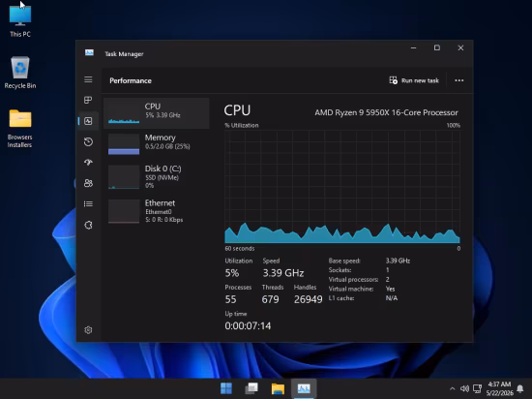Select the This PC desktop icon
The height and width of the screenshot is (399, 532).
point(20,21)
